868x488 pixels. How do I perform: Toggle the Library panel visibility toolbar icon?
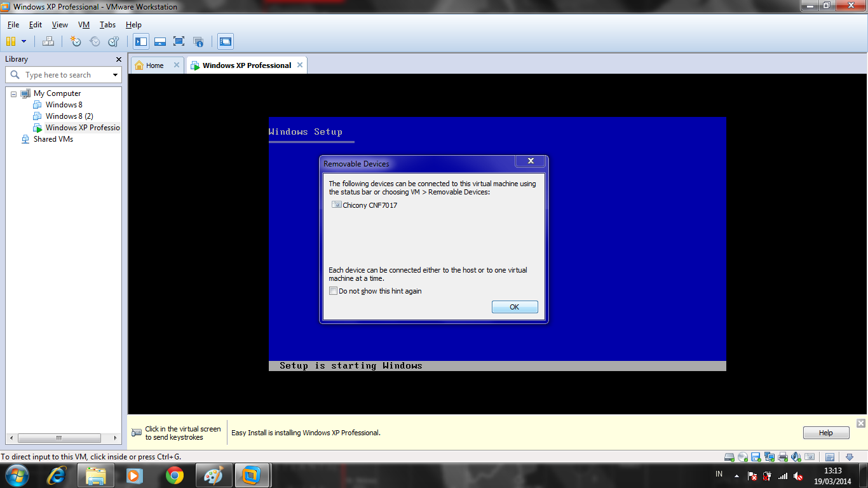(141, 41)
